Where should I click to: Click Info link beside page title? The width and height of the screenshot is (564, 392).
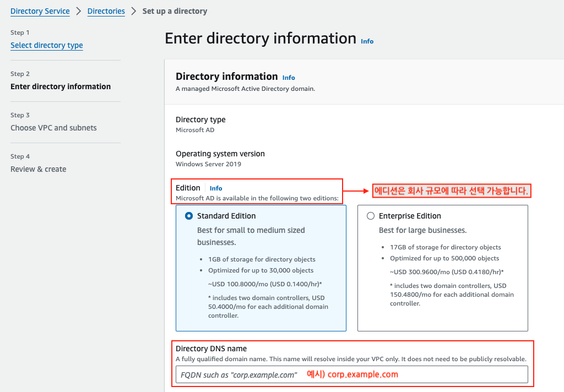pyautogui.click(x=367, y=41)
